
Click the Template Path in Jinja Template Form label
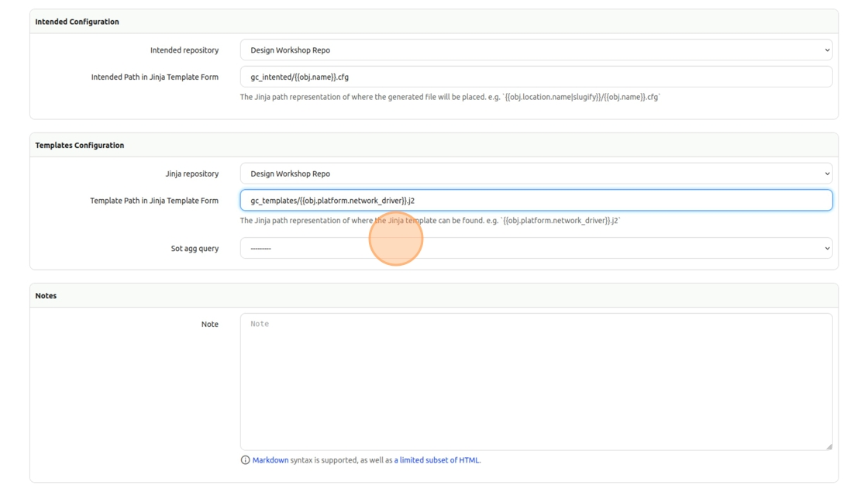click(154, 201)
